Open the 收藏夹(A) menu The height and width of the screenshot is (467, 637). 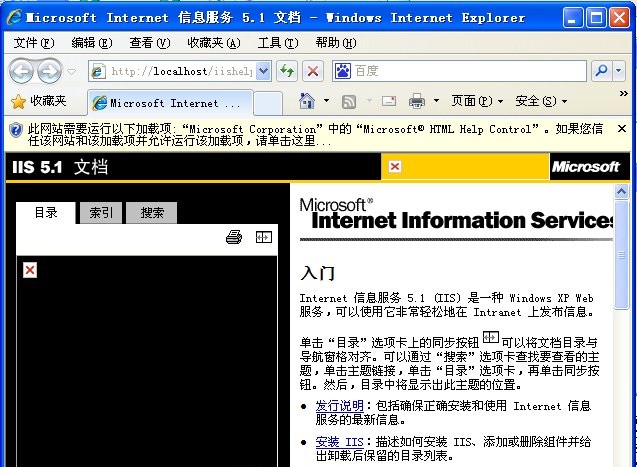(x=214, y=43)
